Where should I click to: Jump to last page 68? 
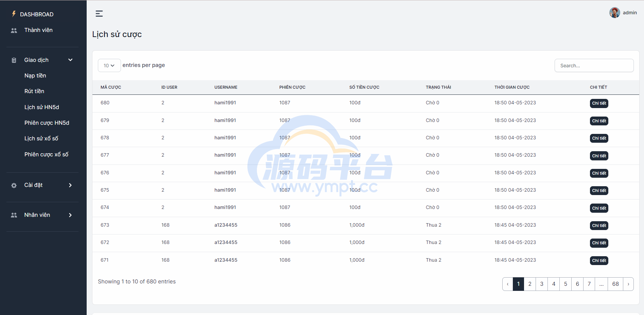click(615, 284)
